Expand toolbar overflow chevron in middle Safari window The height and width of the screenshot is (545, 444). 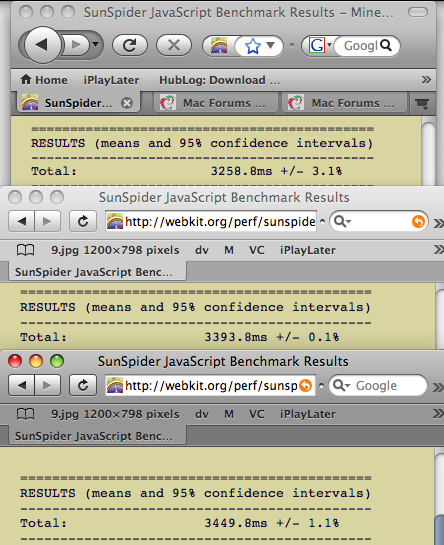[438, 222]
